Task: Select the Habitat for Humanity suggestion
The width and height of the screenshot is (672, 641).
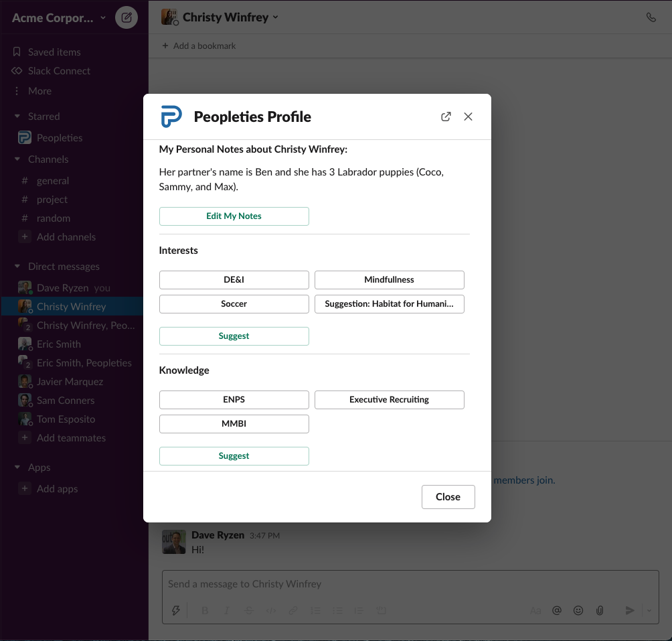Action: 389,304
